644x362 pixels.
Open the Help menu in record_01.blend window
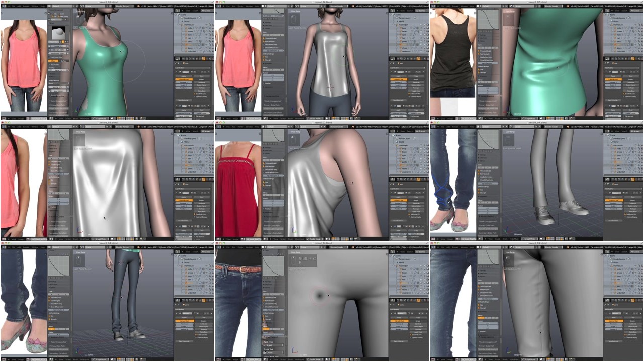point(43,6)
